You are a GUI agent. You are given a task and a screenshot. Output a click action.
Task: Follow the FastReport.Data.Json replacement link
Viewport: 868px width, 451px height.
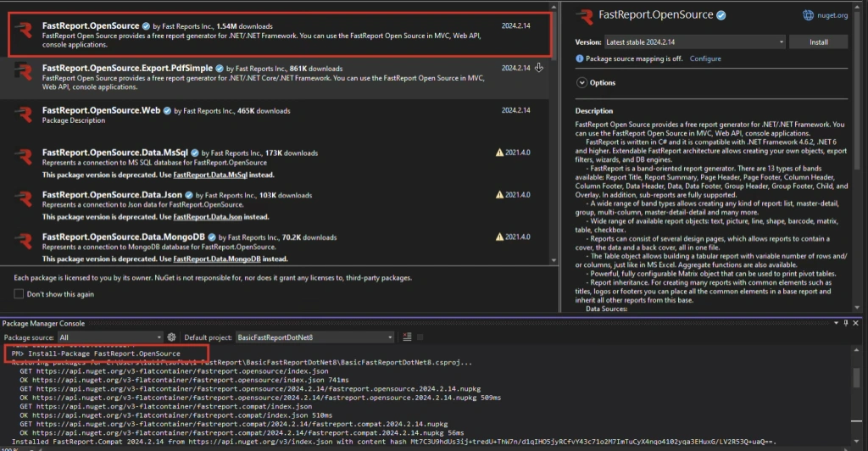click(x=208, y=217)
